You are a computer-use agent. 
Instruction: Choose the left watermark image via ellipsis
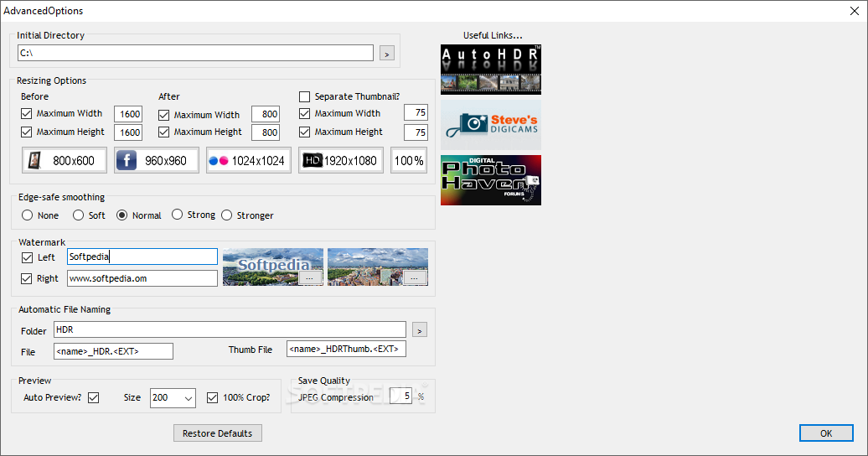click(310, 278)
